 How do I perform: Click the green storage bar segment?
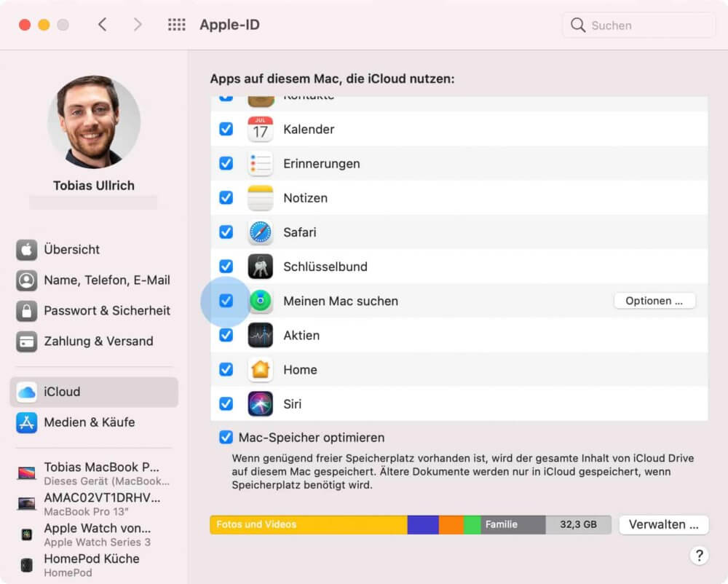[472, 524]
